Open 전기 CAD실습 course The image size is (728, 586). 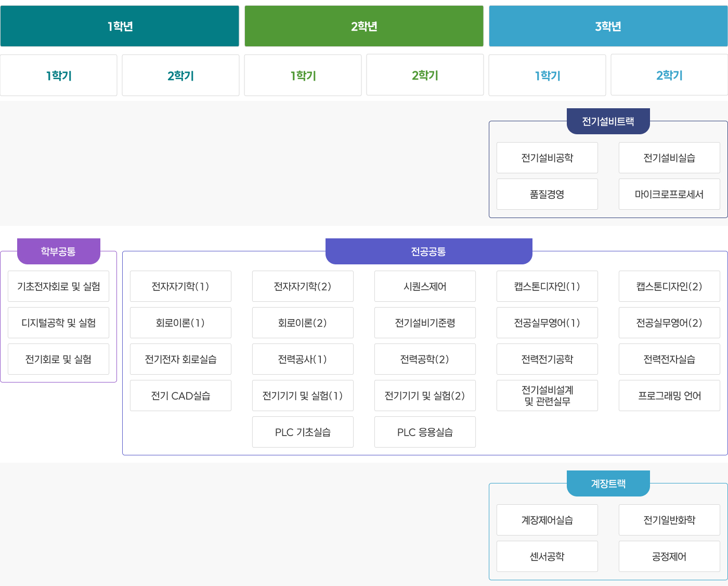pos(180,396)
